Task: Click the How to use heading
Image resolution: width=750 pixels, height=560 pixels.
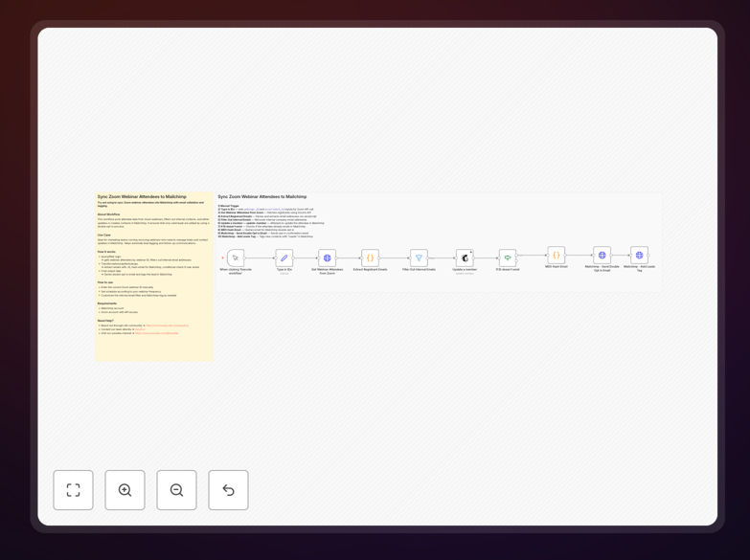Action: (105, 282)
